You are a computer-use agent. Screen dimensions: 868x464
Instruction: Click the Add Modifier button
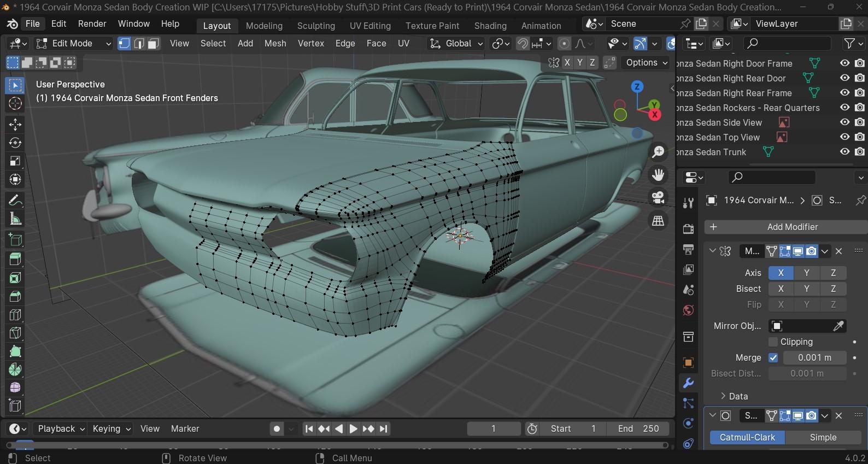(786, 227)
